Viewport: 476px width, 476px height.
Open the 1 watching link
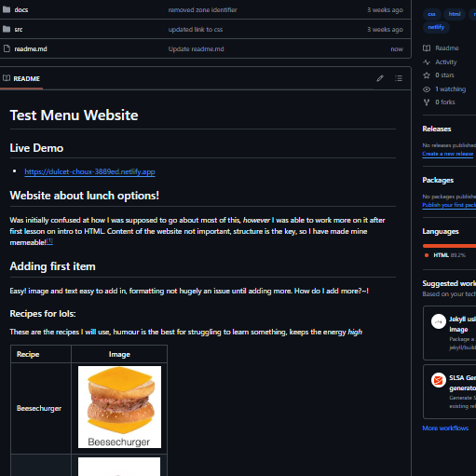coord(450,89)
